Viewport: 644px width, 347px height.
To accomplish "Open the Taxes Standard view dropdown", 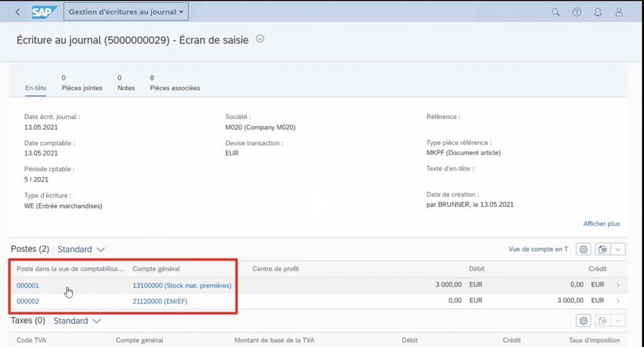I will [77, 321].
